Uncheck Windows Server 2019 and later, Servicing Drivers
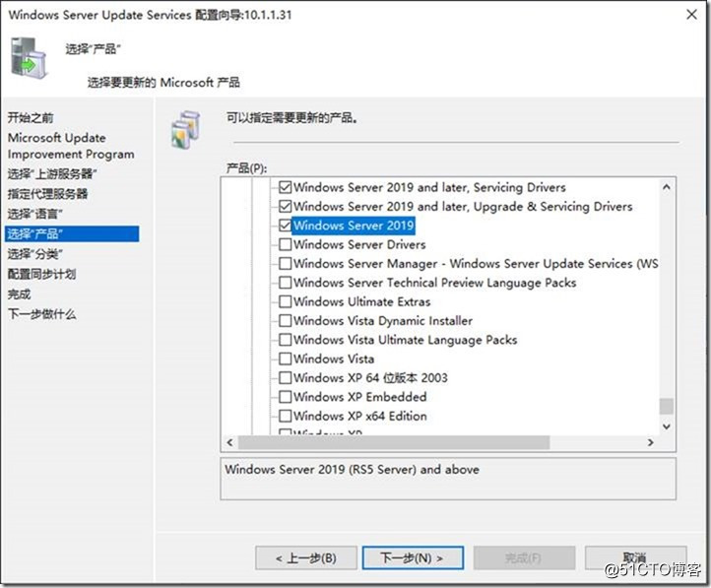 pos(285,187)
